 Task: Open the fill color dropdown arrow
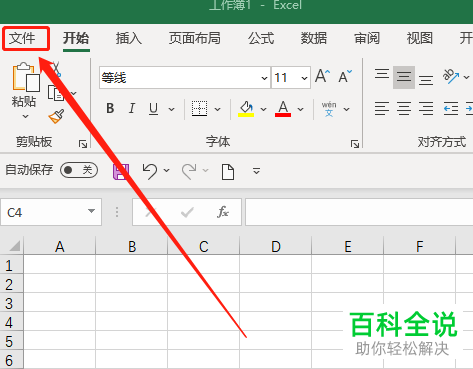(x=263, y=109)
